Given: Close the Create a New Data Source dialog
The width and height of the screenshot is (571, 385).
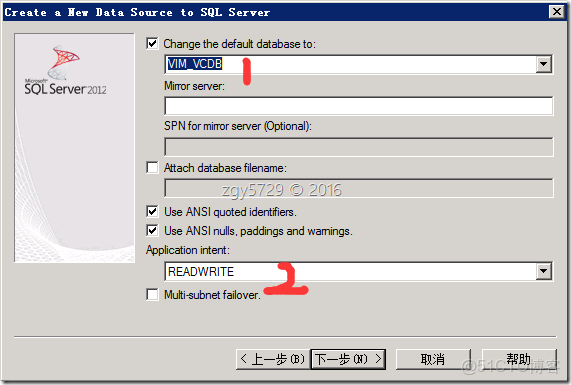Looking at the screenshot, I should [x=557, y=12].
